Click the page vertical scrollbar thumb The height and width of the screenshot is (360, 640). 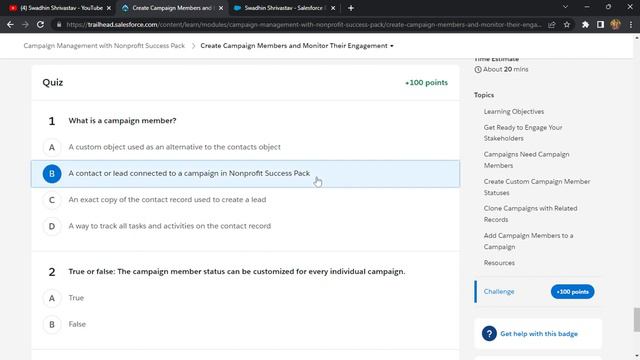[636, 320]
